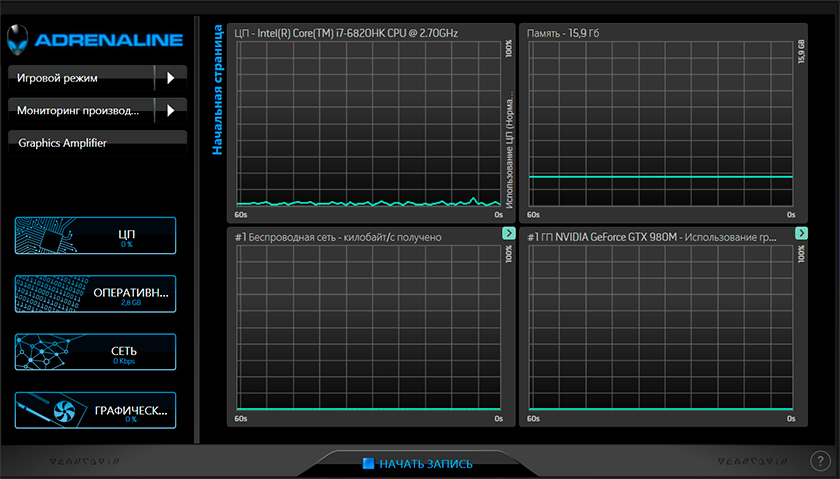Expand the Мониторинг производ... menu arrow
This screenshot has height=479, width=840.
pyautogui.click(x=170, y=110)
